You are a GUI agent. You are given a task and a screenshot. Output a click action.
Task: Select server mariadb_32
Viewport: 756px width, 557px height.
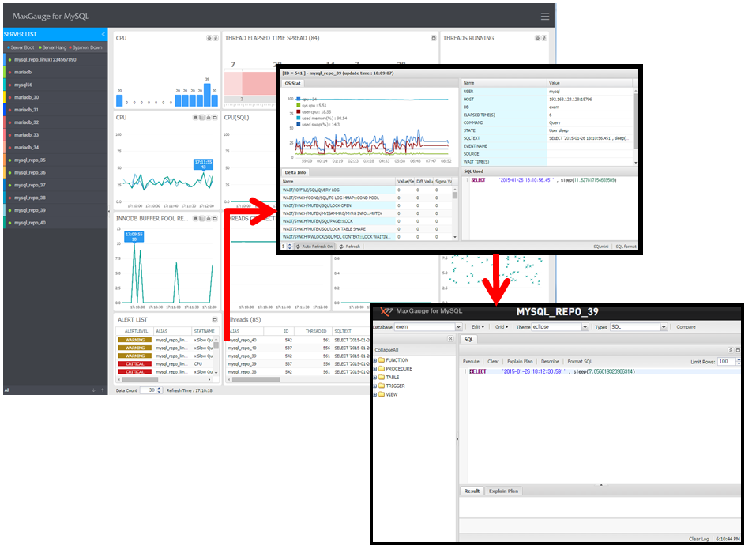coord(55,122)
